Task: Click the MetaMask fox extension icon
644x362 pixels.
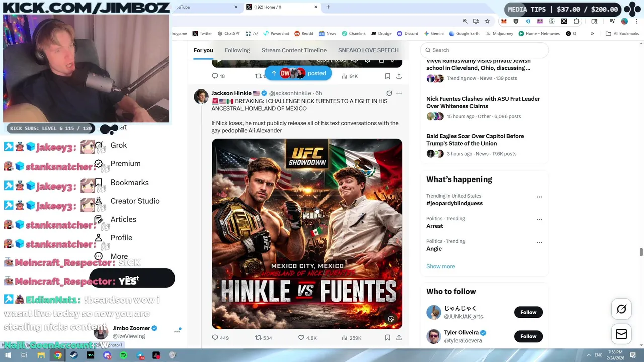Action: tap(504, 21)
